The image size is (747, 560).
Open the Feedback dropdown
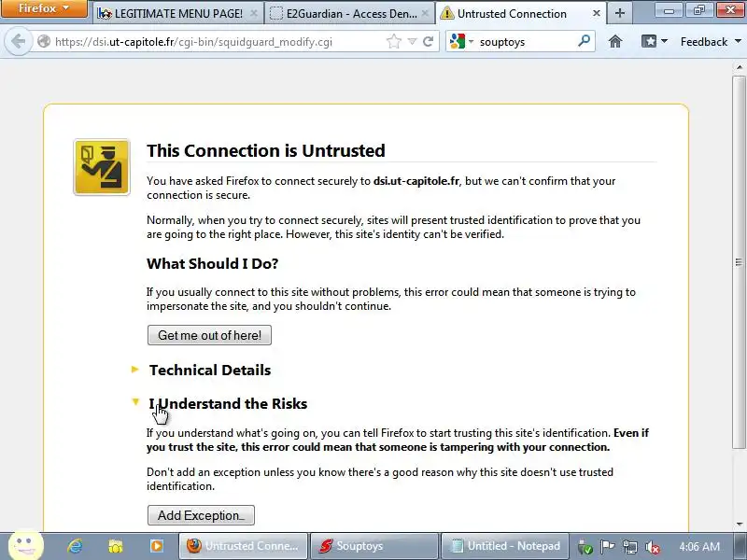coord(711,42)
